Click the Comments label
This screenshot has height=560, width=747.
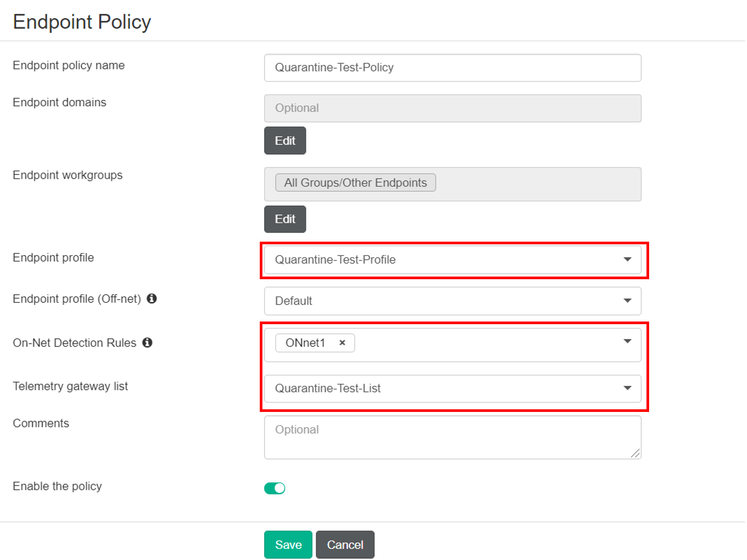[x=41, y=423]
